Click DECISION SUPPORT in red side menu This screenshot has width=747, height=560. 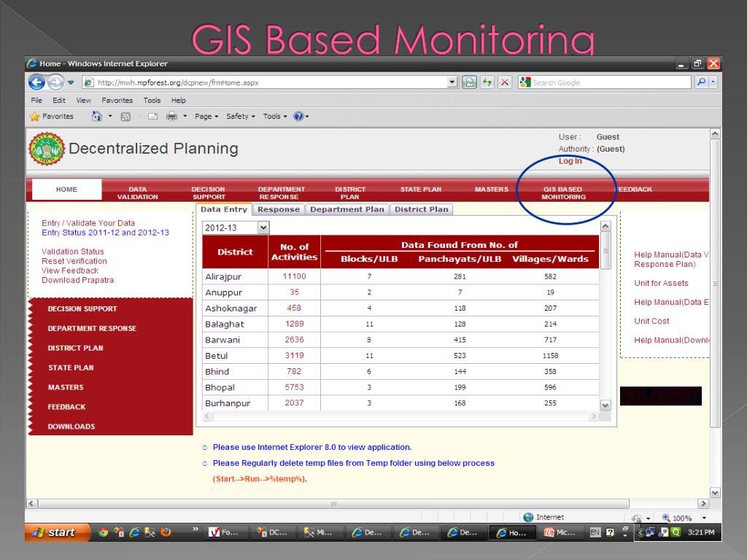pyautogui.click(x=82, y=308)
